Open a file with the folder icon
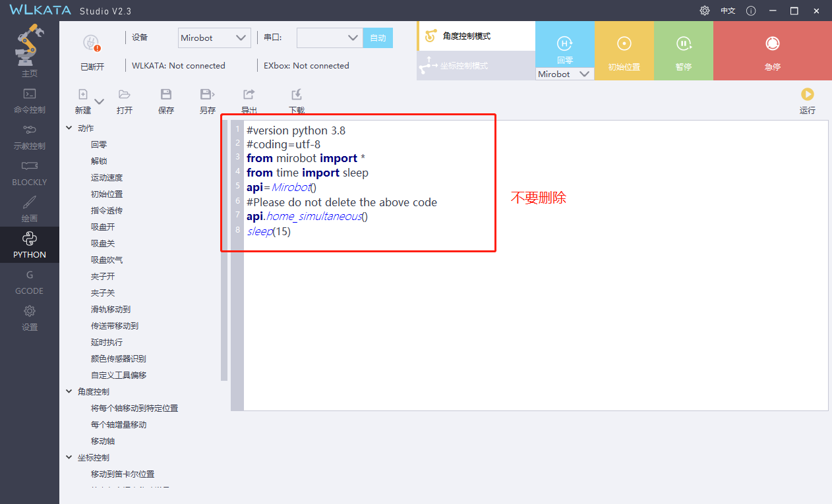Viewport: 832px width, 504px height. (x=125, y=95)
